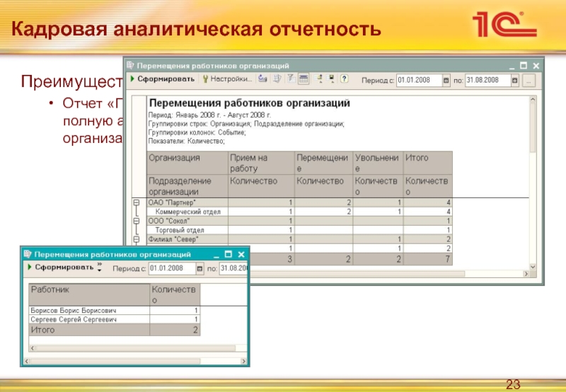566x392 pixels.
Task: Collapse the ООО "Сокол" group
Action: point(137,221)
